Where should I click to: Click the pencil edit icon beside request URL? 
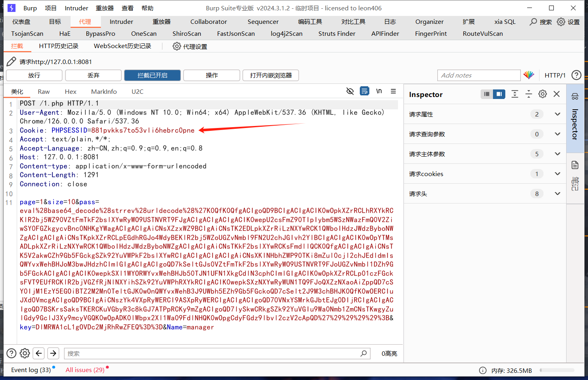(x=12, y=62)
